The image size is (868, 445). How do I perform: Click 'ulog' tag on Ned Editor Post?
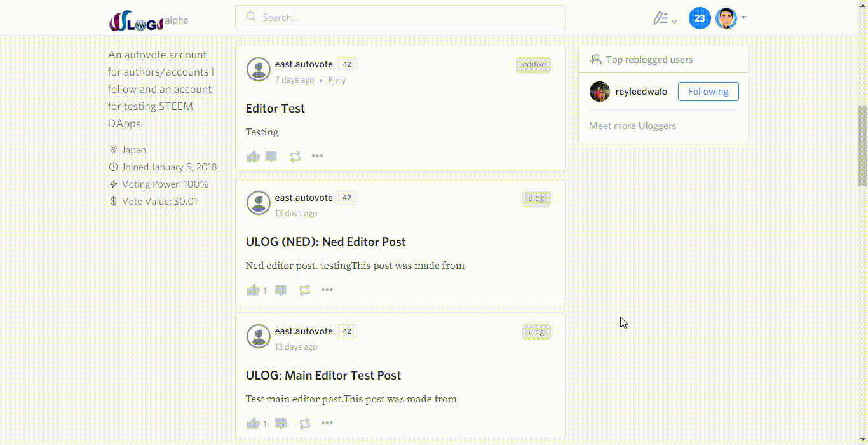536,198
